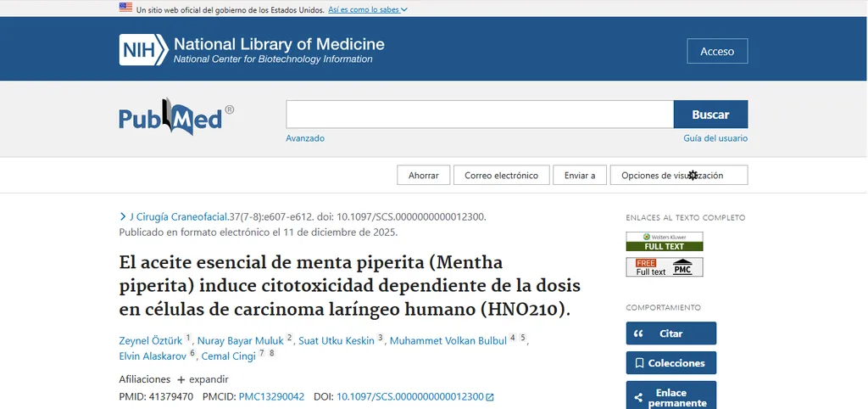Expand the journal citation chevron
This screenshot has width=868, height=409.
click(122, 216)
